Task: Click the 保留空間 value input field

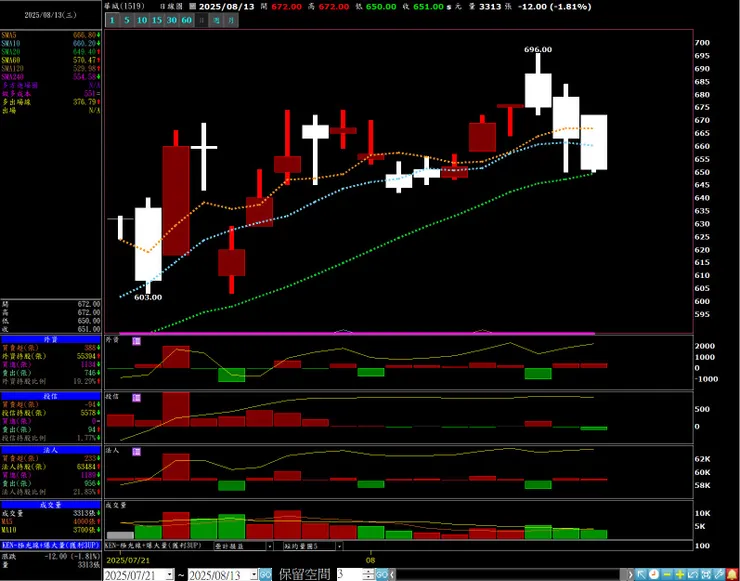Action: (349, 574)
